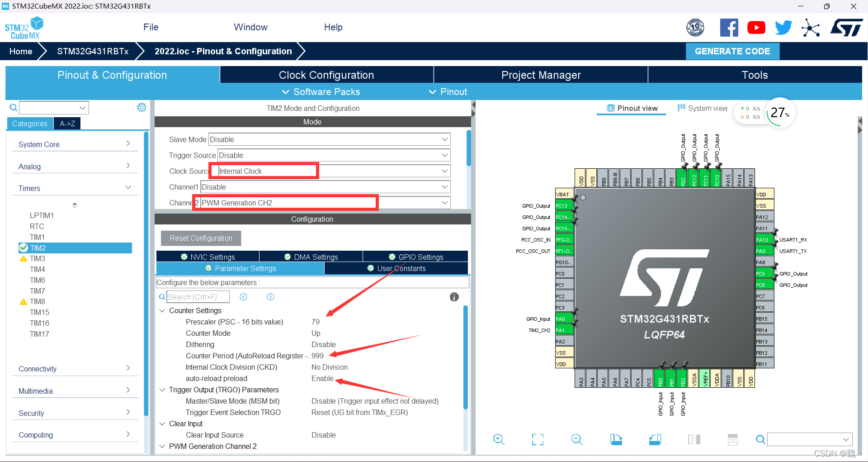868x462 pixels.
Task: Expand the System Core category
Action: 75,144
